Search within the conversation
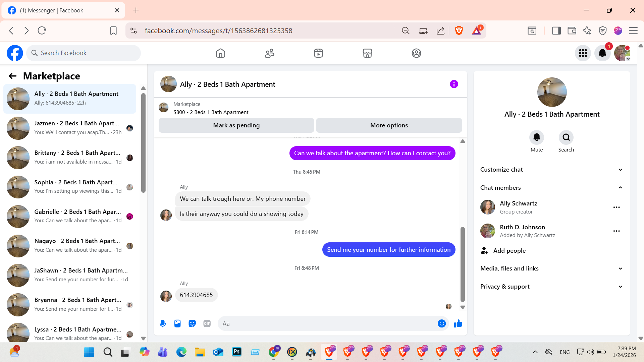 pyautogui.click(x=566, y=137)
